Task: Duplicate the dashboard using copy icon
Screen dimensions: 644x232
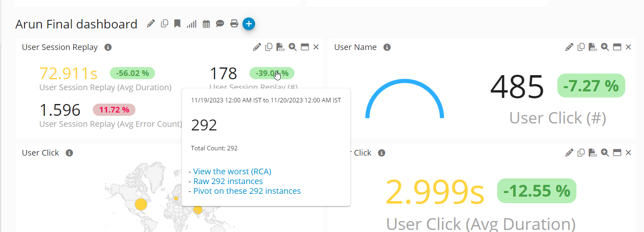Action: point(164,24)
